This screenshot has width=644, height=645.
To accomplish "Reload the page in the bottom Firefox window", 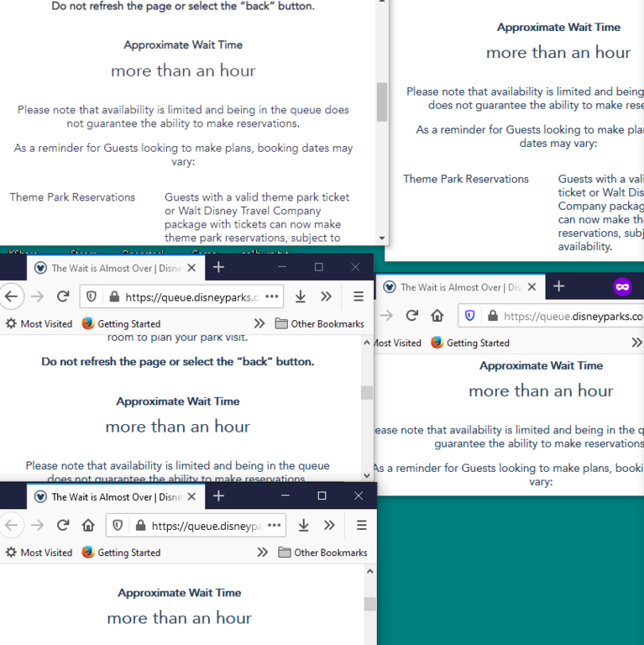I will tap(62, 526).
